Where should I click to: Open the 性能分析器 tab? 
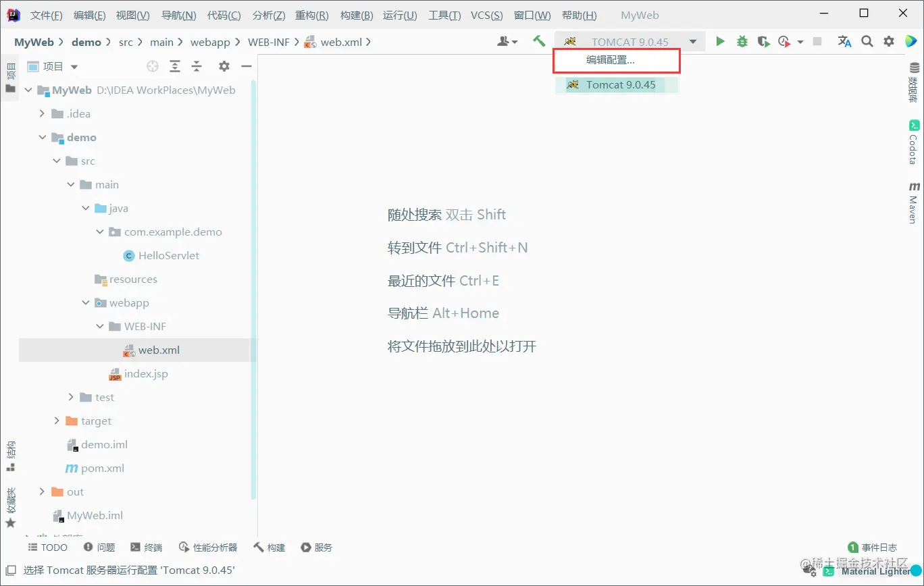(x=208, y=548)
